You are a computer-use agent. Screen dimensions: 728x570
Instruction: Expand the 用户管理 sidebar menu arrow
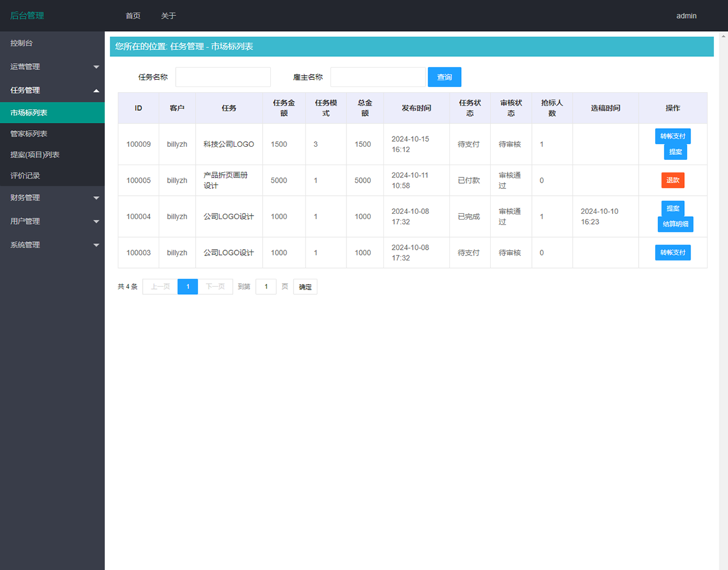(x=96, y=222)
